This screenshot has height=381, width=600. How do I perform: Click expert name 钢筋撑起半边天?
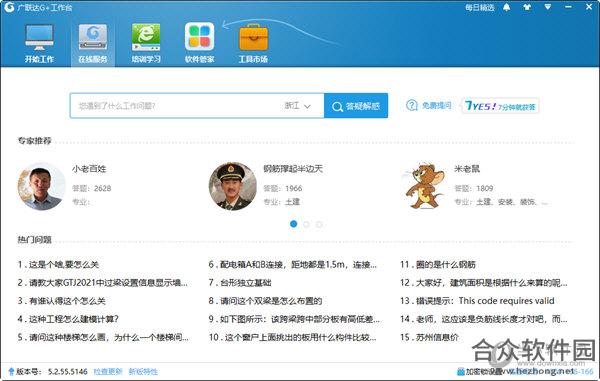293,169
